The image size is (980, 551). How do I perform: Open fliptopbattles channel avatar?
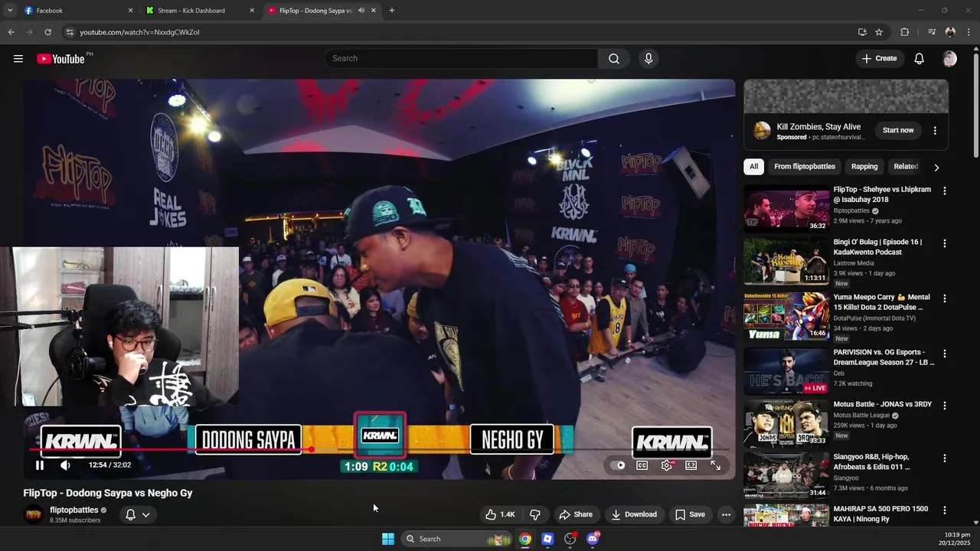point(34,514)
